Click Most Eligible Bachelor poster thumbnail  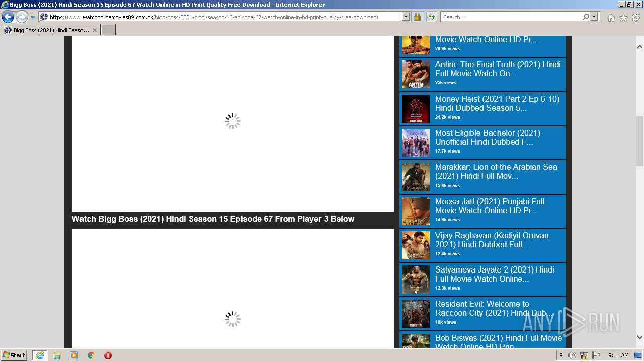tap(416, 143)
